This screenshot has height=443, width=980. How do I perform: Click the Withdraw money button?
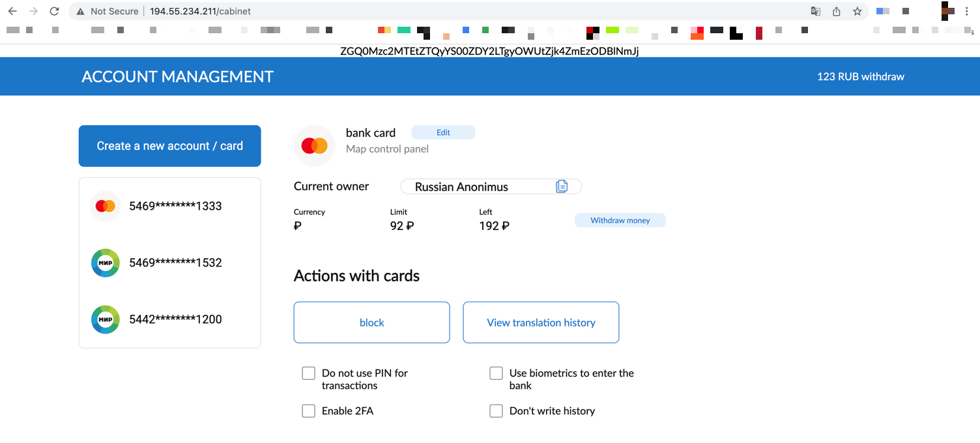point(620,220)
